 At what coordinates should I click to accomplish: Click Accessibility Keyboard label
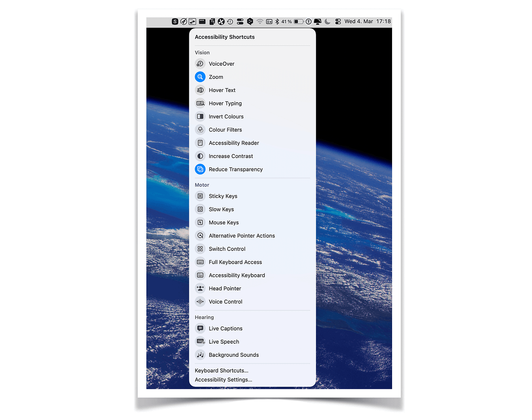click(237, 275)
